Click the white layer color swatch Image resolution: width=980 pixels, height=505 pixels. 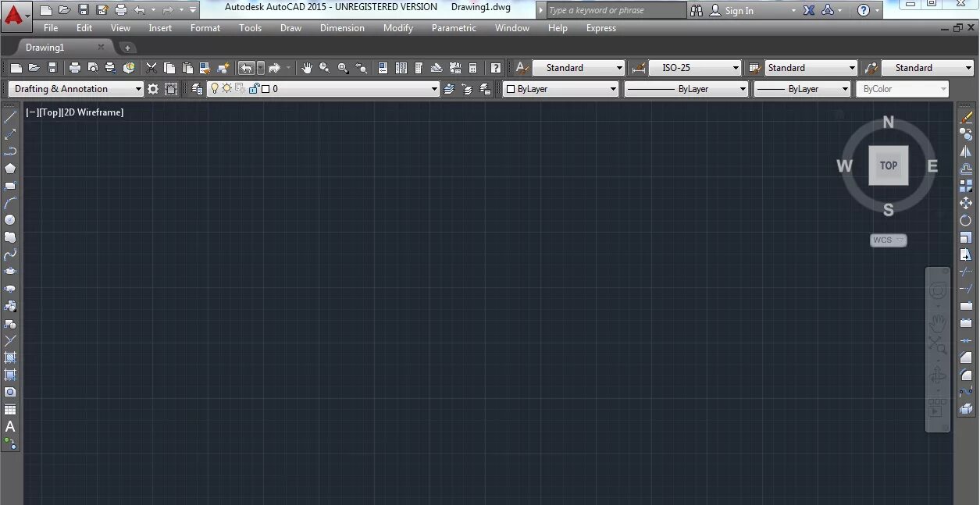pyautogui.click(x=265, y=89)
